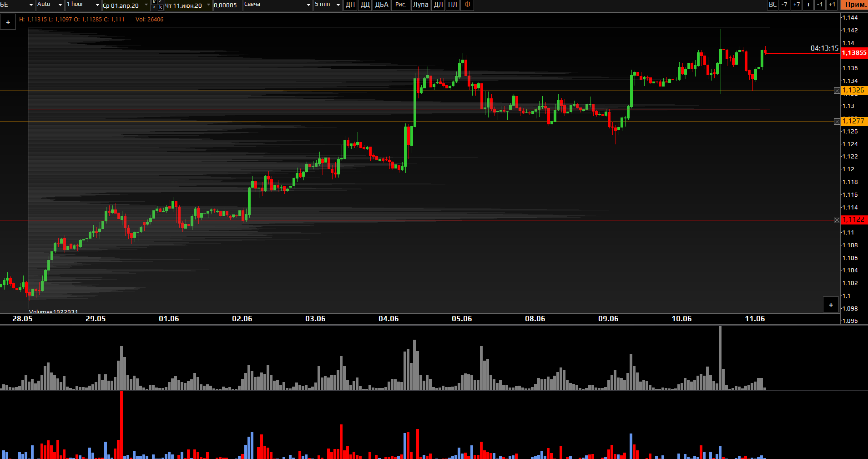The image size is (868, 459).
Task: Activate the Лупа magnifier tool
Action: (420, 5)
